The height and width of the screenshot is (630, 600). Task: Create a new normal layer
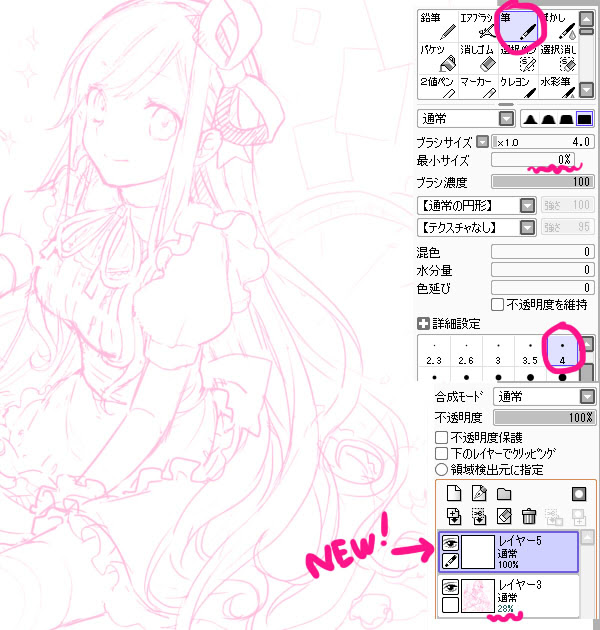click(x=454, y=493)
